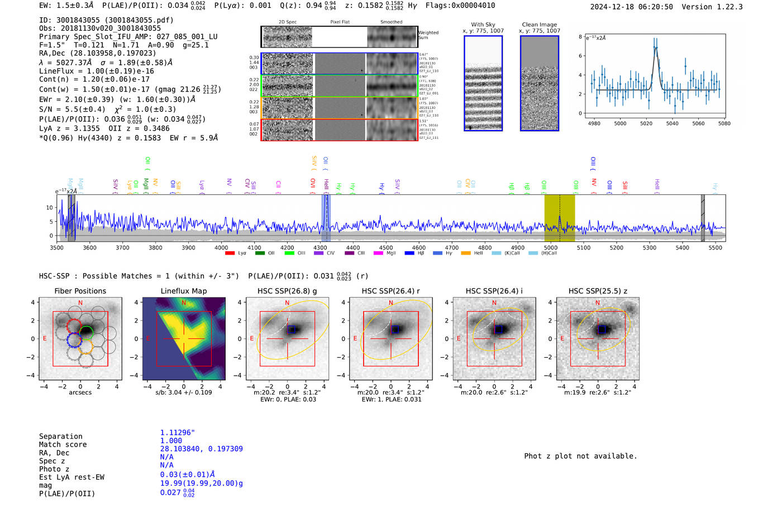Click the Weighted Sum 2D spectrum row
The height and width of the screenshot is (532, 782).
[339, 37]
